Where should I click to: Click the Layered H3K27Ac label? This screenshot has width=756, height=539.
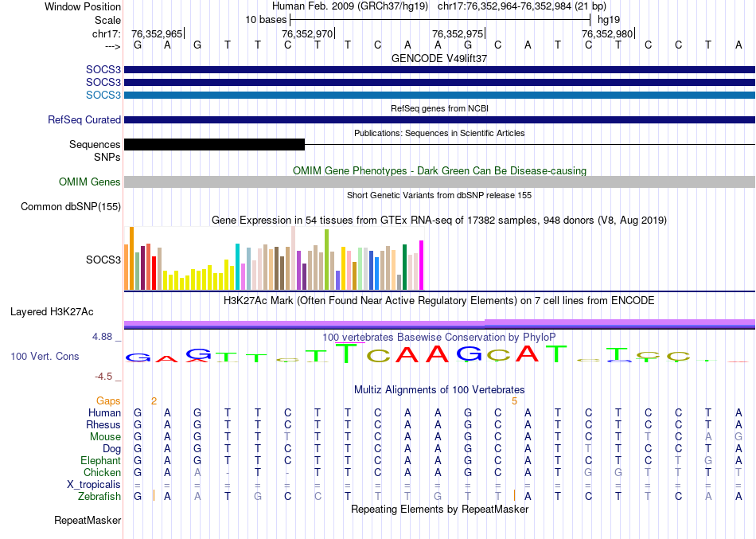52,312
